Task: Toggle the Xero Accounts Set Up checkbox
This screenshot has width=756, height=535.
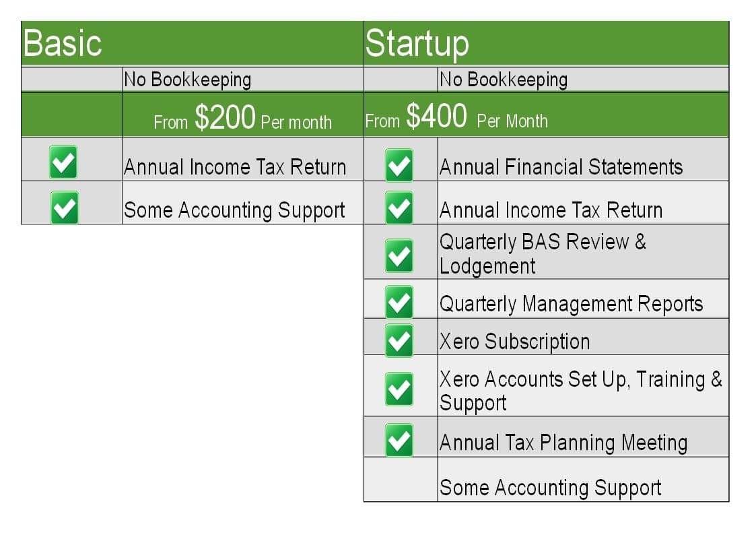Action: [399, 389]
